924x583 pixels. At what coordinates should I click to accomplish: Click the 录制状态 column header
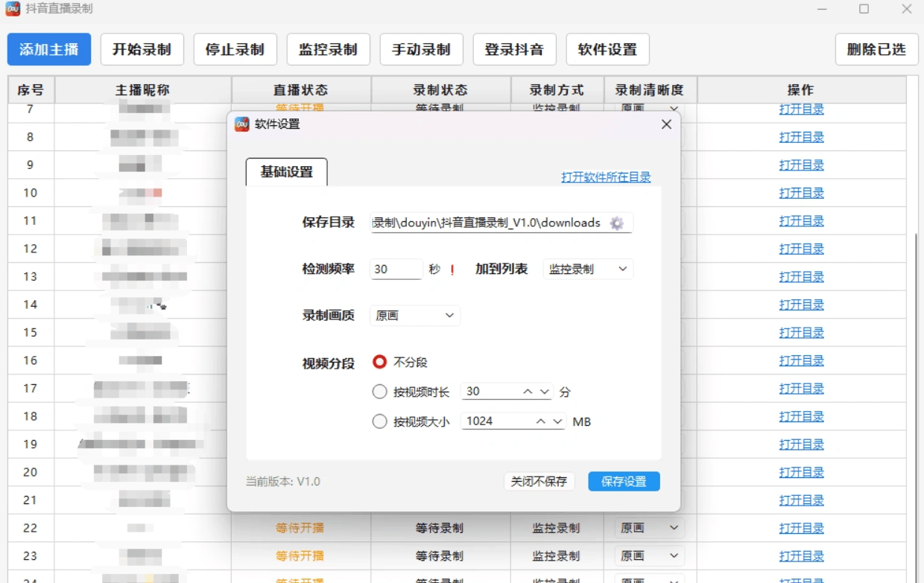pos(440,90)
